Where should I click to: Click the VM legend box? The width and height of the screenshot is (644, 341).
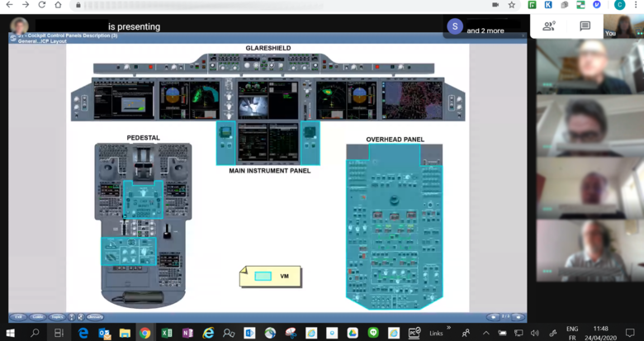270,277
